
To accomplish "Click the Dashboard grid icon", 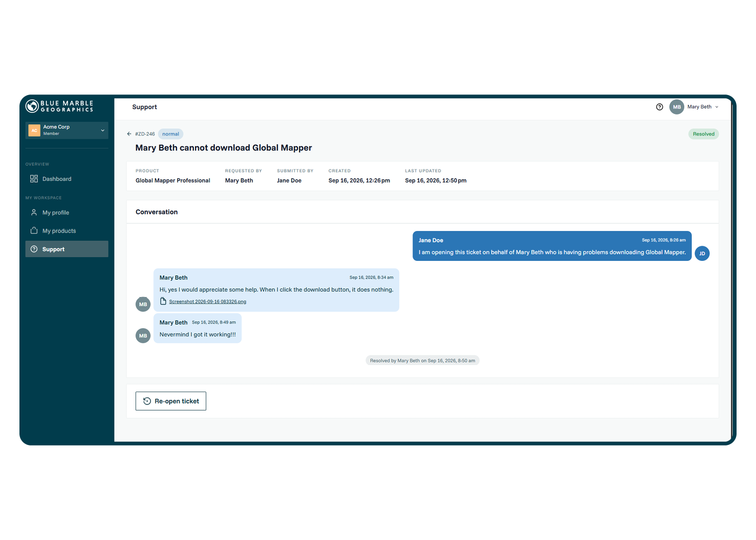I will pos(34,179).
